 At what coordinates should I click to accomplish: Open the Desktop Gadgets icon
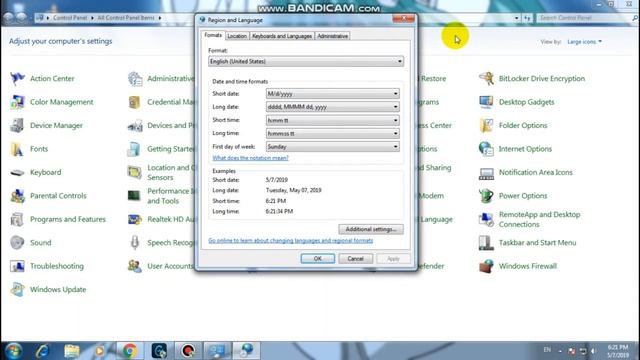click(x=486, y=102)
